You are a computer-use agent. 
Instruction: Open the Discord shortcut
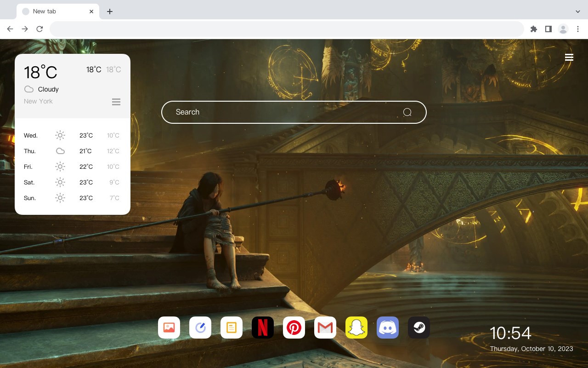pos(388,328)
